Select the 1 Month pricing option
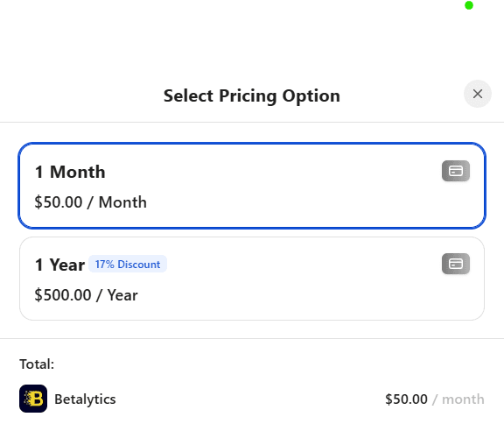Viewport: 504px width, 424px height. (x=252, y=186)
